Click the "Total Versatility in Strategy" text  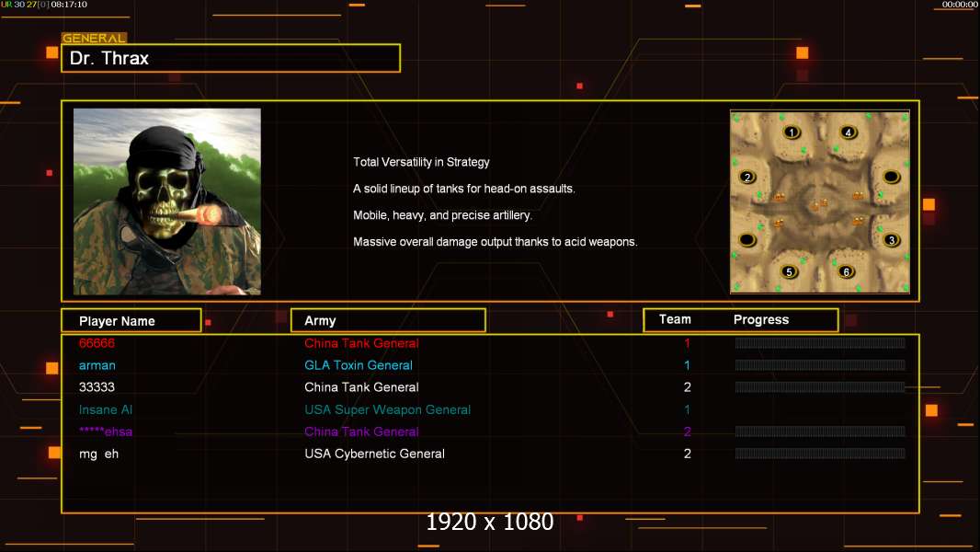click(x=421, y=162)
